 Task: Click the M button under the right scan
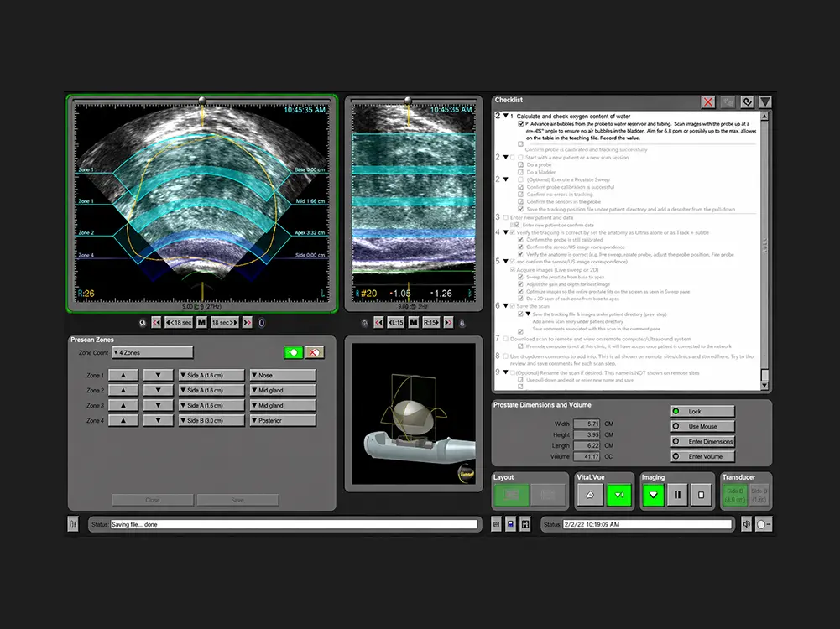pos(414,322)
